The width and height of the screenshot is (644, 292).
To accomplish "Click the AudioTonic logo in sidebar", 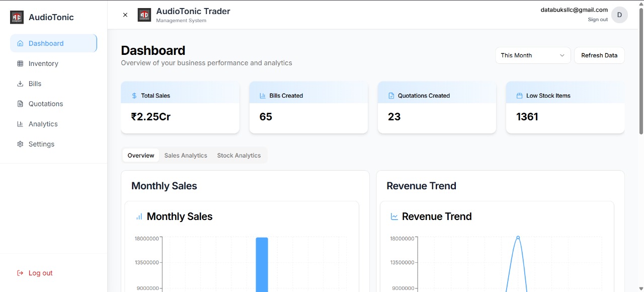I will click(17, 17).
